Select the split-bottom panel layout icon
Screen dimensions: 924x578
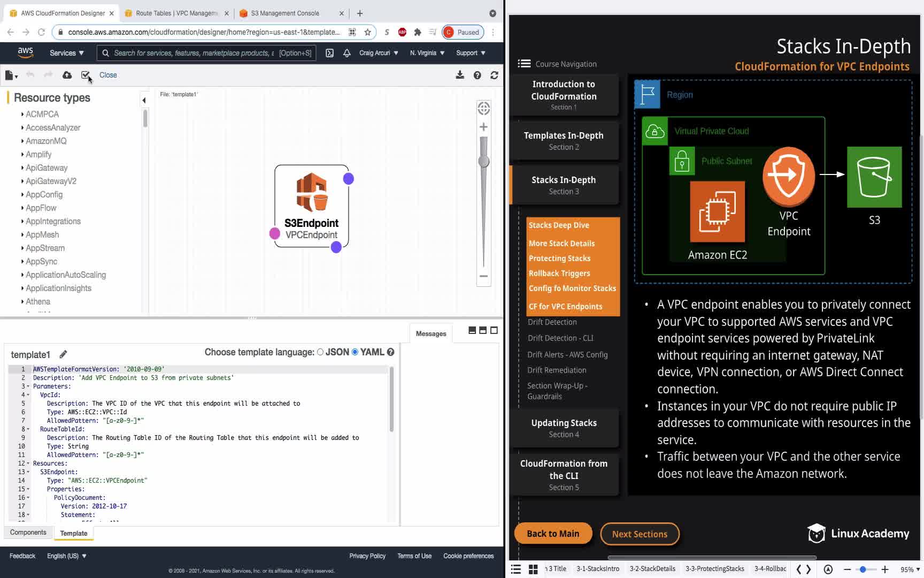(472, 331)
